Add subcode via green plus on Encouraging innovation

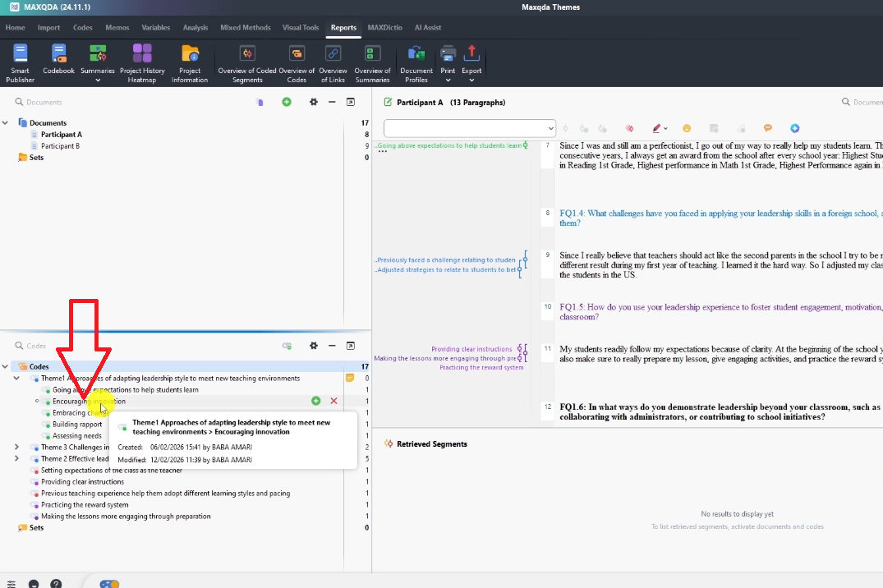(316, 401)
